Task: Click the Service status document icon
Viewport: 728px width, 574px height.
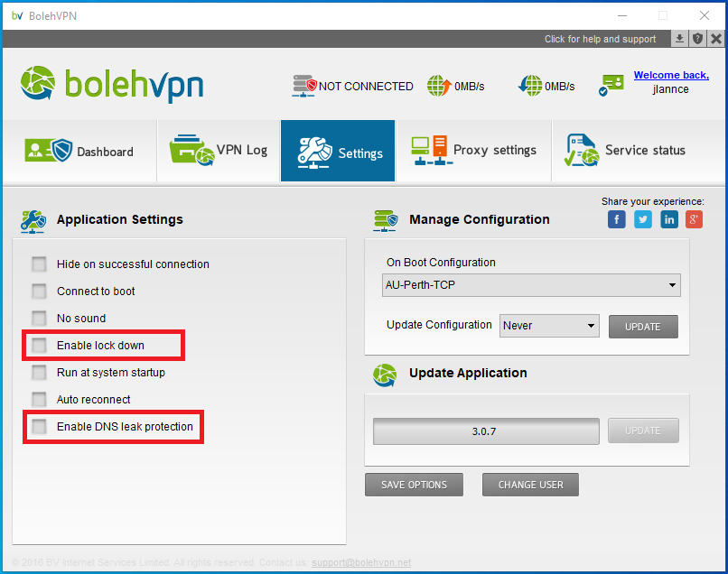Action: [x=582, y=150]
